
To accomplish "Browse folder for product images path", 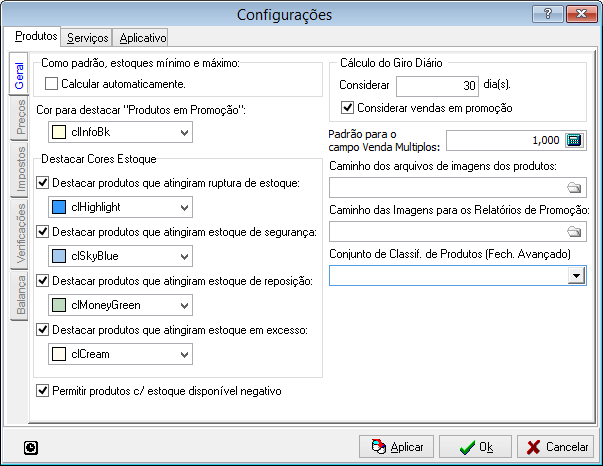I will click(574, 188).
